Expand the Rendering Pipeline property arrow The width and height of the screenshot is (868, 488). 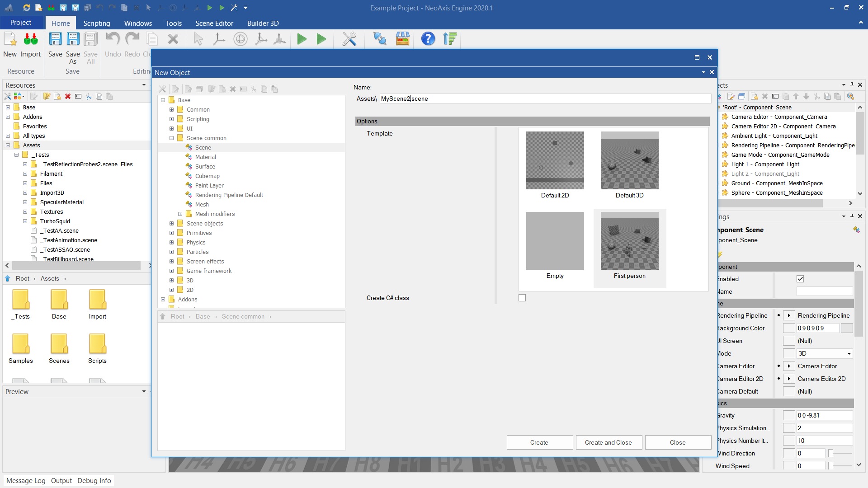pos(789,316)
